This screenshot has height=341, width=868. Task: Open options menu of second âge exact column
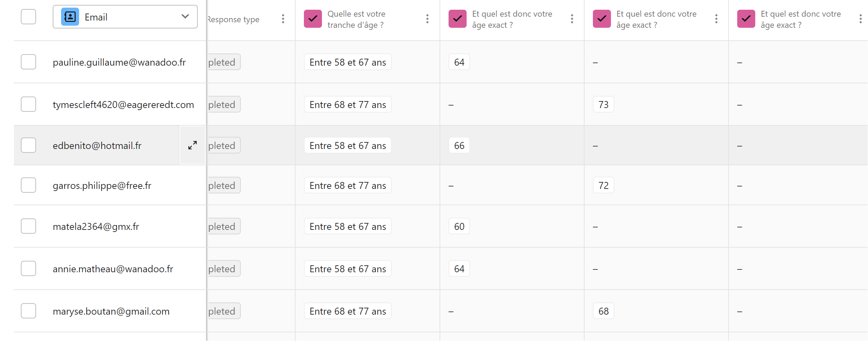pos(716,19)
